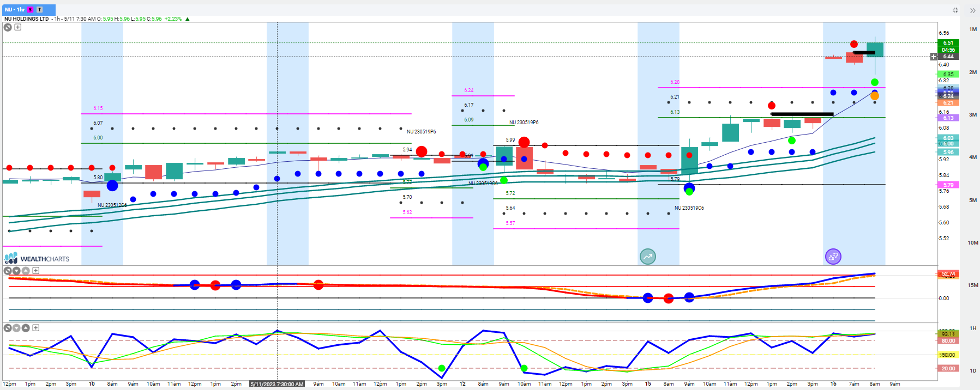The height and width of the screenshot is (390, 980).
Task: Switch to the 5M timeframe
Action: [973, 200]
